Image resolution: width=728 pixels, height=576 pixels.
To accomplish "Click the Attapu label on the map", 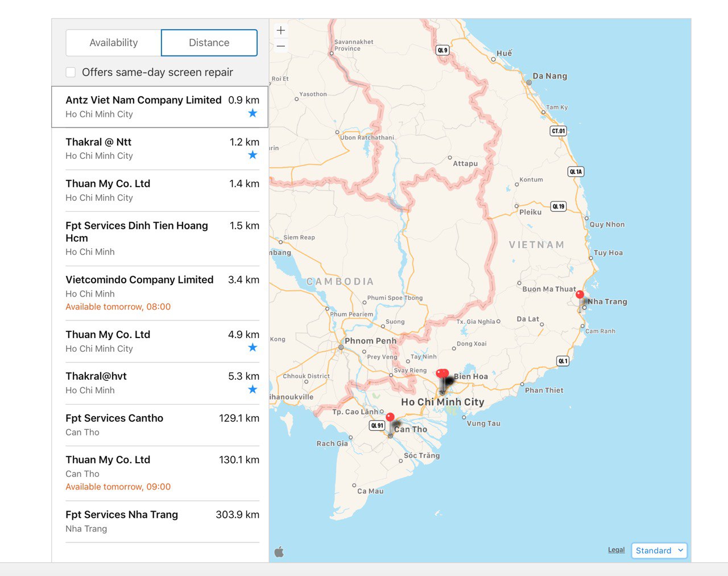I will (465, 164).
